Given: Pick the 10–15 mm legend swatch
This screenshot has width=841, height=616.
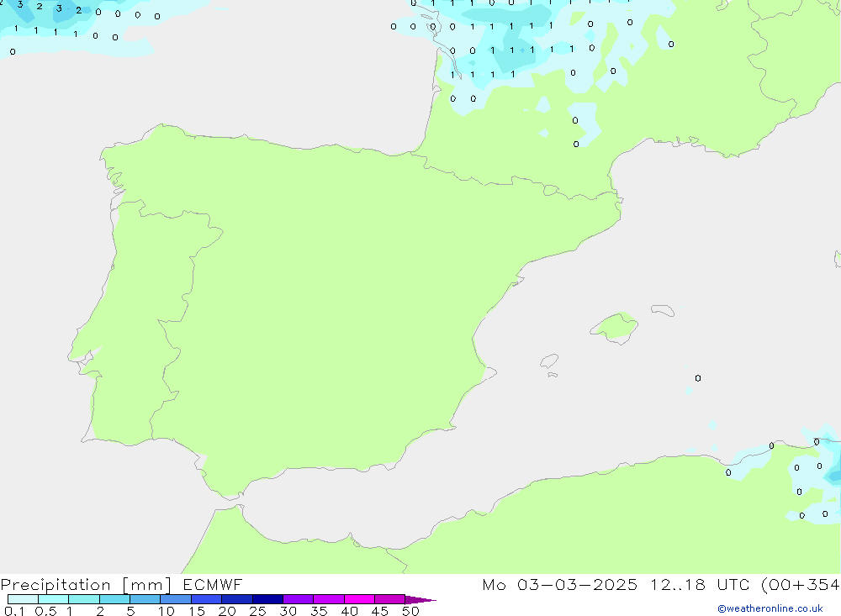Looking at the screenshot, I should (x=176, y=599).
